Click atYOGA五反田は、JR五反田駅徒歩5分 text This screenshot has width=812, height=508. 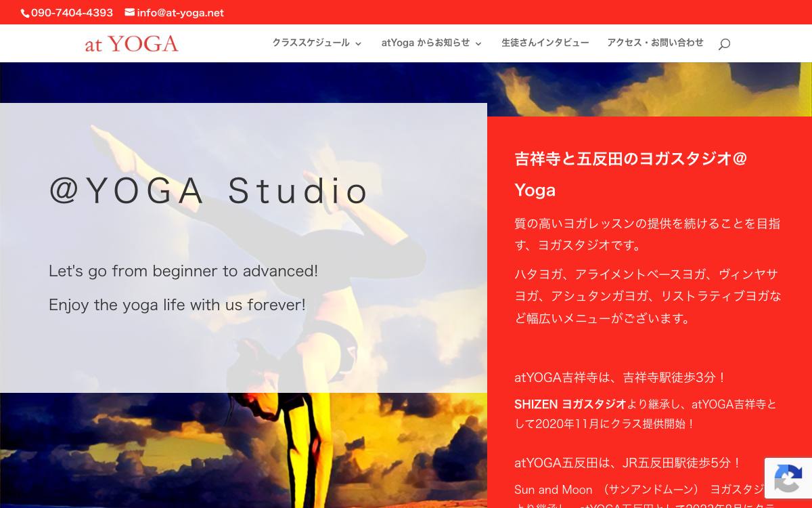tap(628, 463)
